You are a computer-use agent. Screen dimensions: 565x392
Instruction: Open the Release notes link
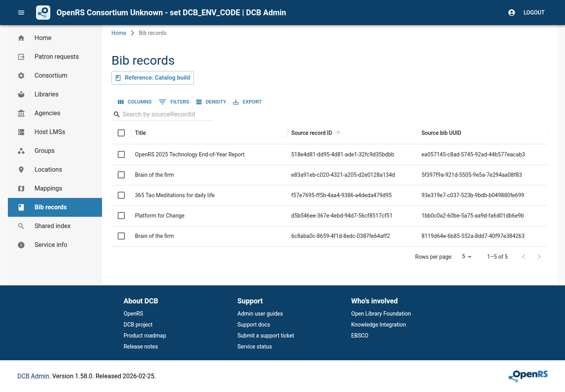[x=141, y=347]
